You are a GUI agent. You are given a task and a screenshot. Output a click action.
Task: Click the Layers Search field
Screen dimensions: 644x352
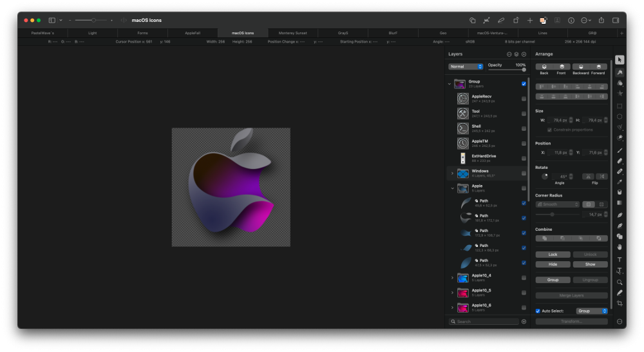tap(484, 322)
